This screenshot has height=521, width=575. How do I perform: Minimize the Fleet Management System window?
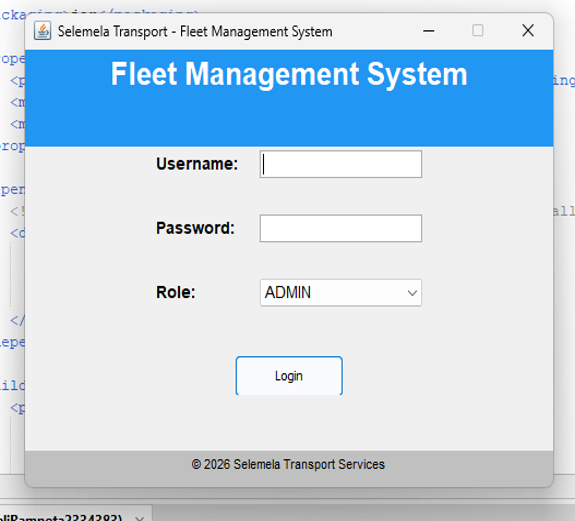tap(428, 31)
